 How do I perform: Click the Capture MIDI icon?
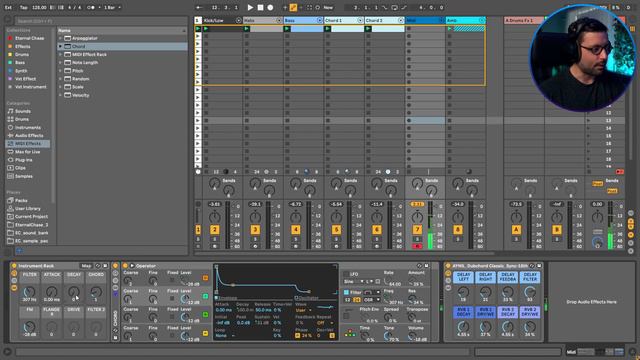point(309,7)
